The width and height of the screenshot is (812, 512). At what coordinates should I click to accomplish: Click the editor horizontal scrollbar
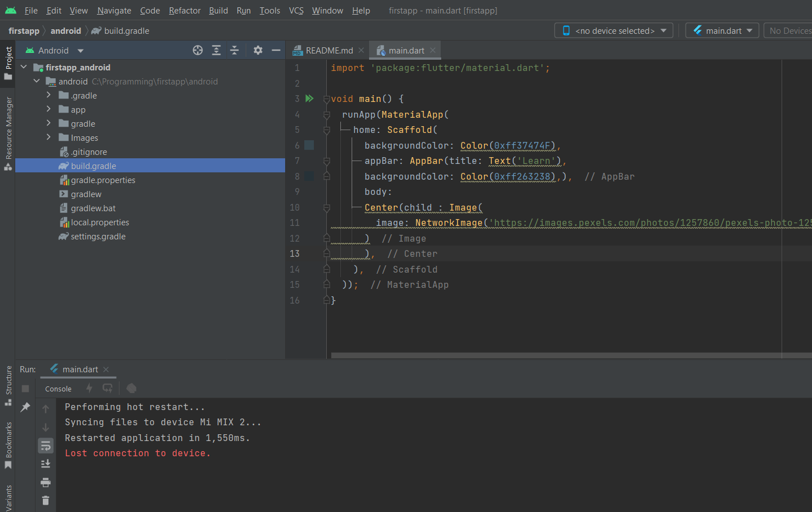pyautogui.click(x=571, y=355)
